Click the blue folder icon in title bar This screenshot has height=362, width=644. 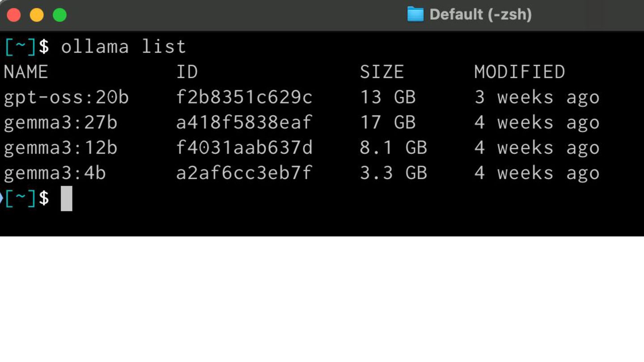click(x=415, y=14)
